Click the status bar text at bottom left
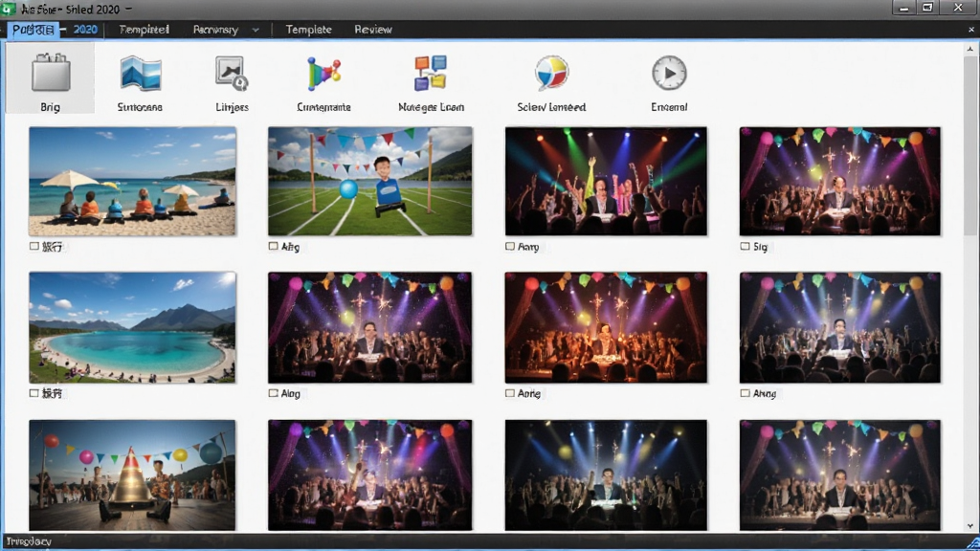 [x=29, y=541]
